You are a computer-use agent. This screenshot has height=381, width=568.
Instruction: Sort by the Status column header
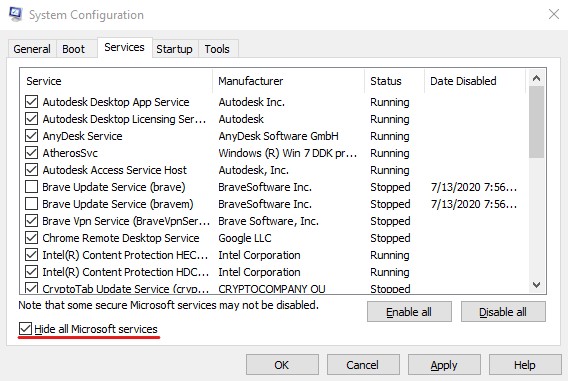point(394,81)
